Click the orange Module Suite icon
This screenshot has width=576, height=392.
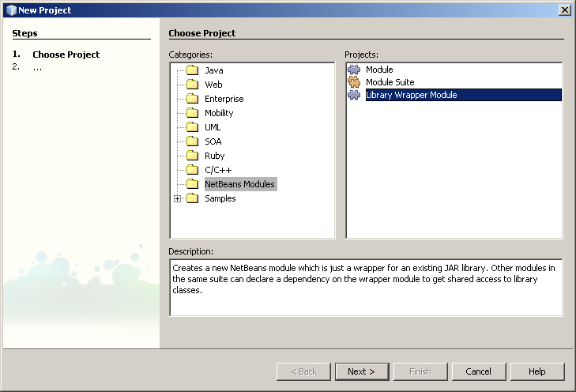click(354, 82)
